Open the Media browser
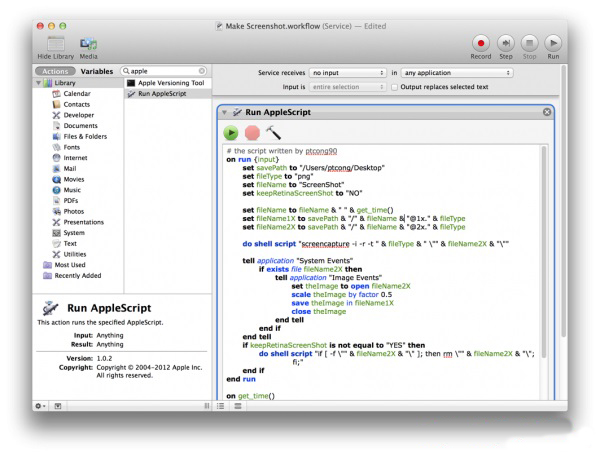600x456 pixels. pos(88,43)
